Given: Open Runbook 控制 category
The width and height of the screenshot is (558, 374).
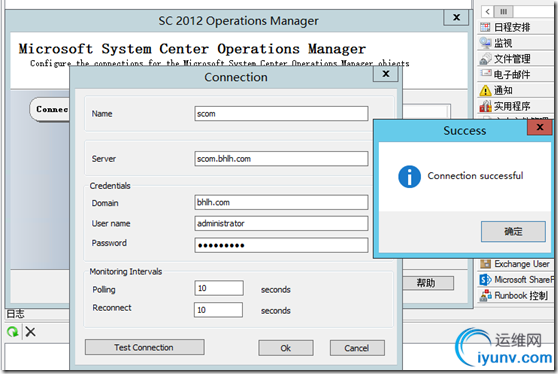Looking at the screenshot, I should click(x=515, y=295).
